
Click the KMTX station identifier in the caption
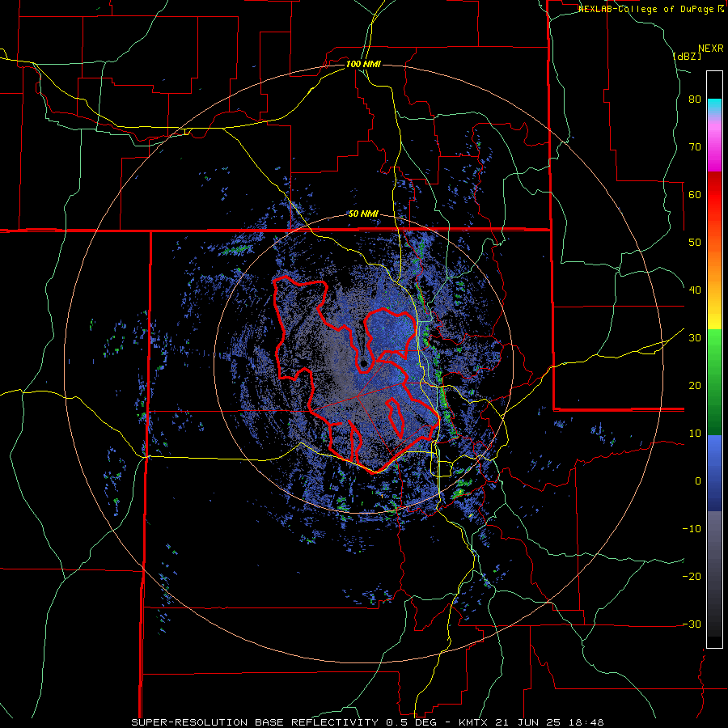click(x=473, y=722)
